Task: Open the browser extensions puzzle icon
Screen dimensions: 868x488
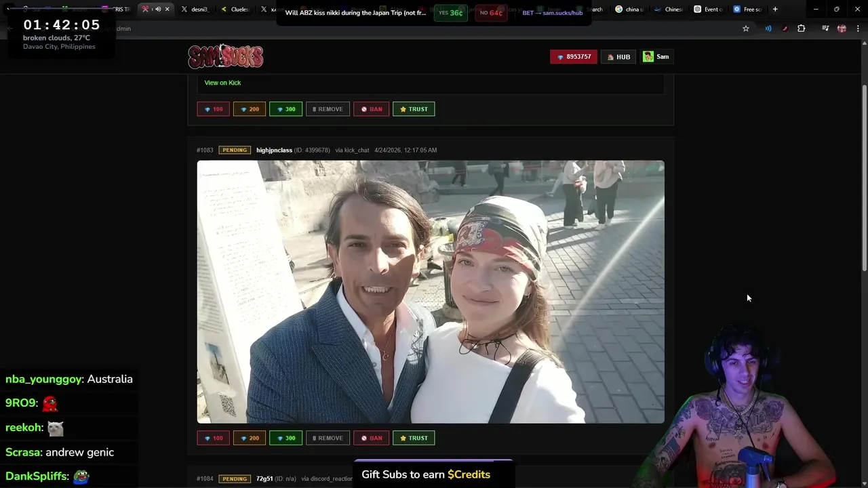Action: pos(802,28)
